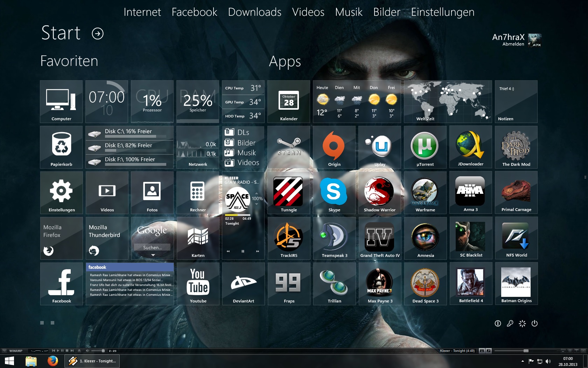Launch SC Blacklist
The height and width of the screenshot is (368, 588).
471,238
